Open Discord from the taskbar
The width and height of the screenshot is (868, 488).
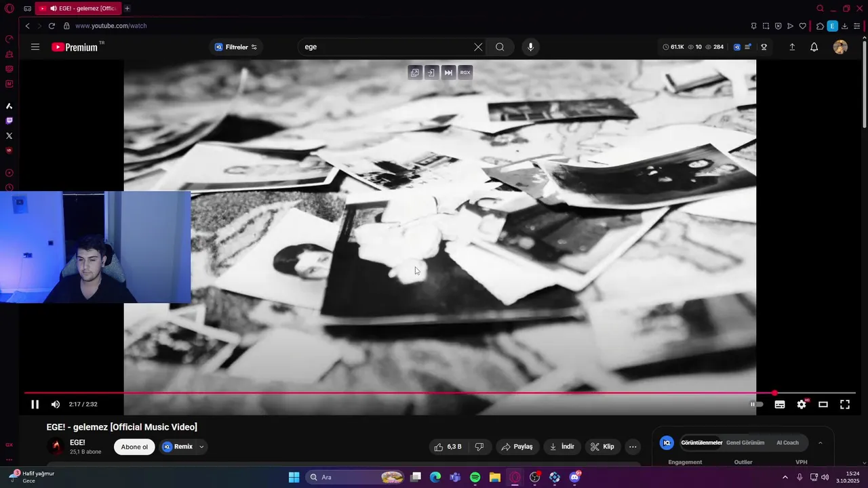click(575, 477)
